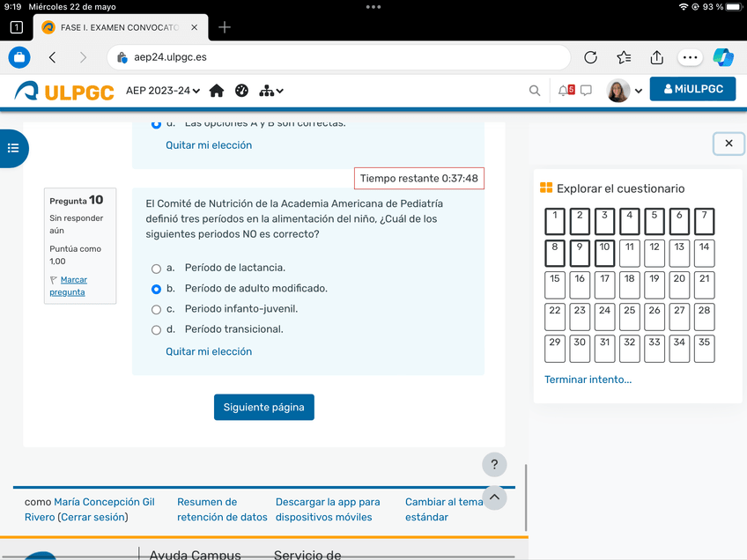Select option a. Período de lactancia
747x560 pixels.
pyautogui.click(x=157, y=269)
